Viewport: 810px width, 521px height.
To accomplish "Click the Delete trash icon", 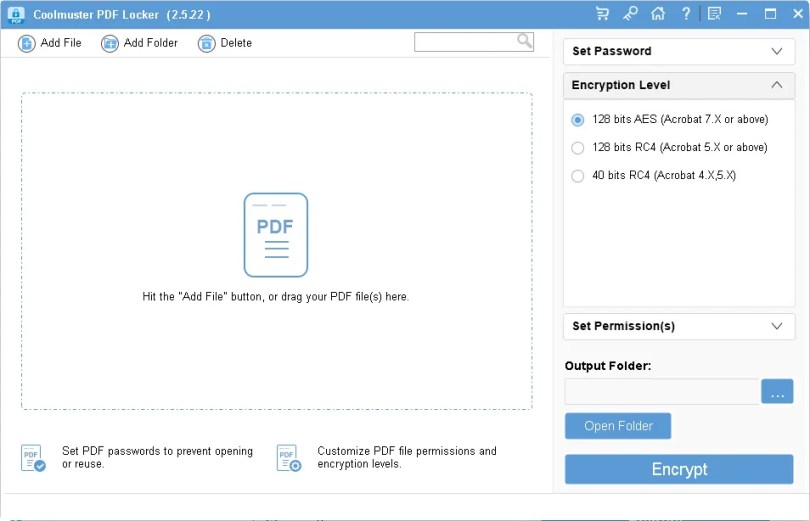I will pos(206,43).
